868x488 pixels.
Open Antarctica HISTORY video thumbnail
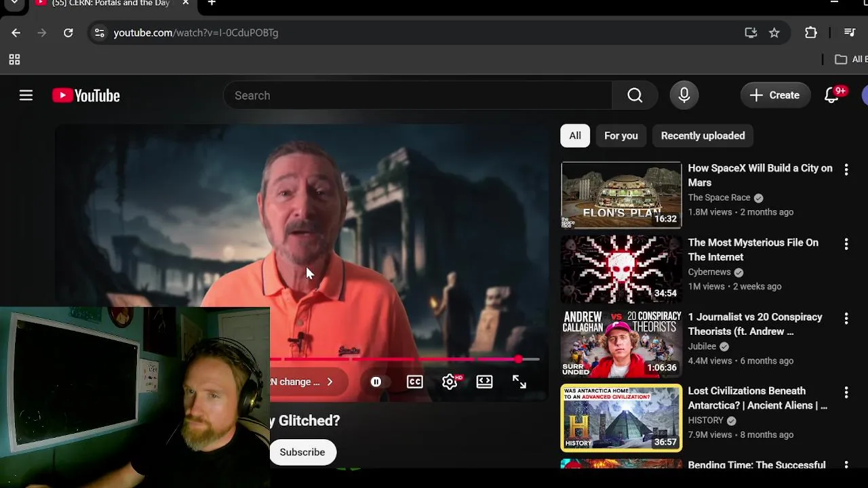pos(621,418)
